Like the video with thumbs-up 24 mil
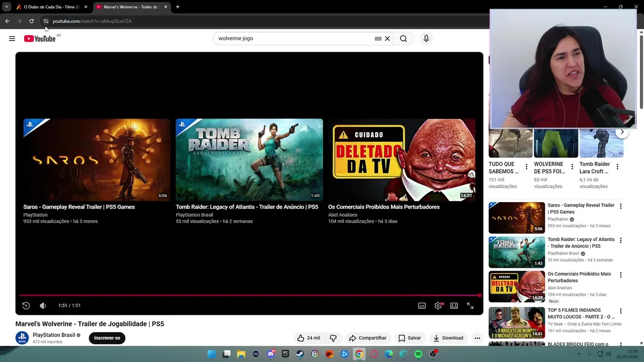 click(x=308, y=338)
